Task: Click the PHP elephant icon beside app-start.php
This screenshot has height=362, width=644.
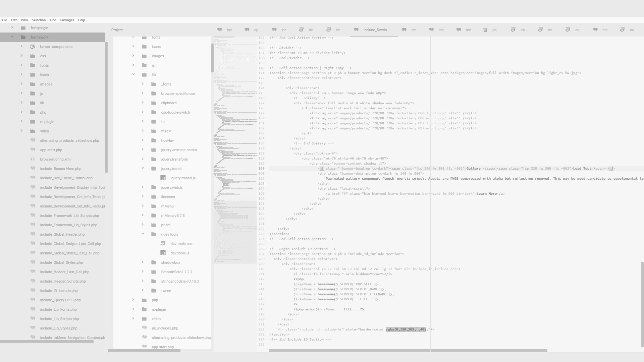Action: click(x=33, y=150)
